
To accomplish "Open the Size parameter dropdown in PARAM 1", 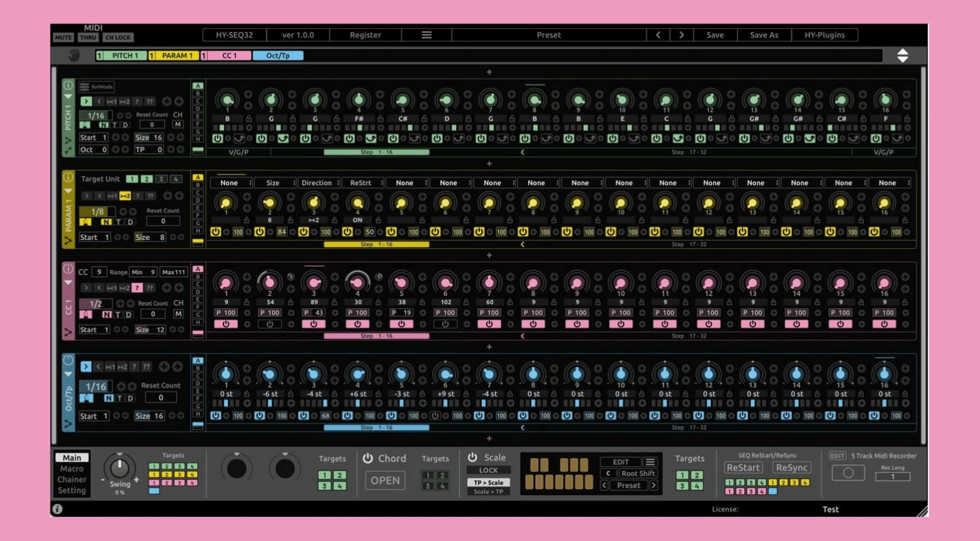I will pyautogui.click(x=273, y=183).
